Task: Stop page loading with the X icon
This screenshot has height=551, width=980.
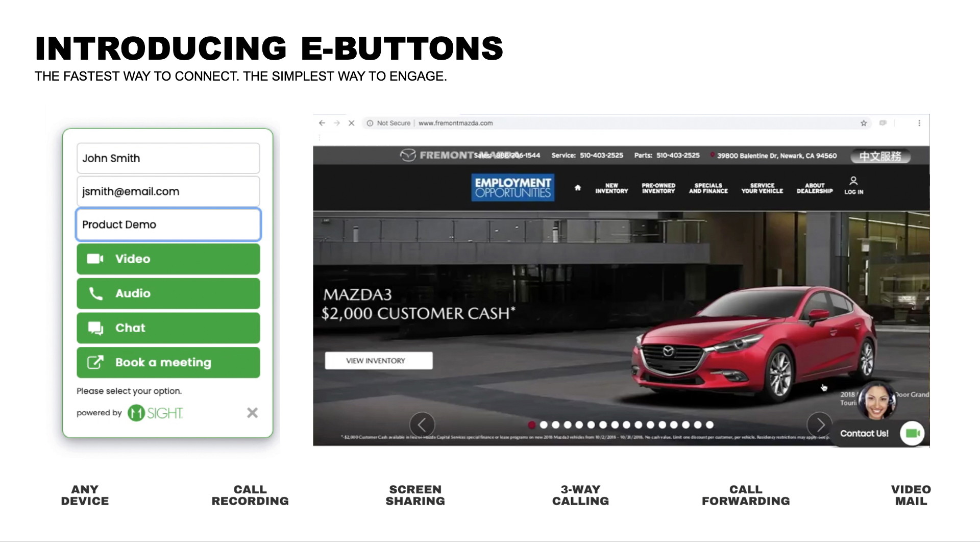Action: [351, 123]
